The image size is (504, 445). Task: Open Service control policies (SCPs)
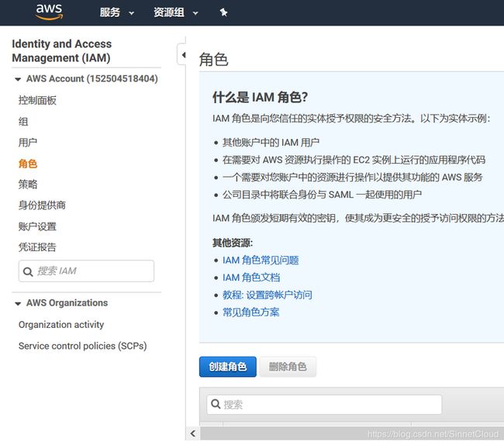point(83,346)
